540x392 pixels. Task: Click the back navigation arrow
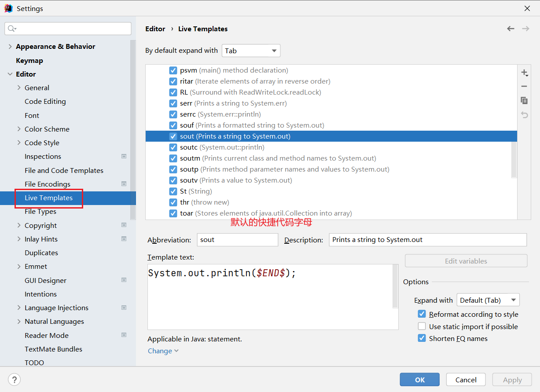tap(511, 29)
